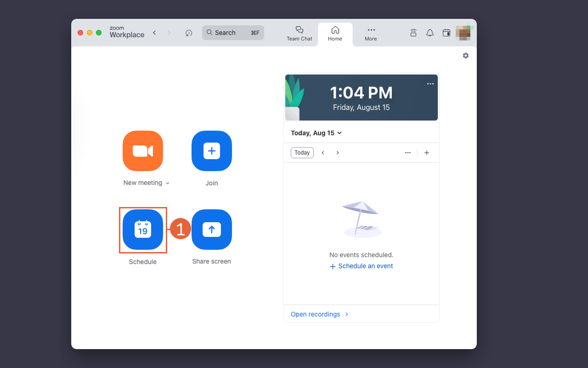Screen dimensions: 588x368
Task: Open home screen settings gear
Action: click(465, 55)
